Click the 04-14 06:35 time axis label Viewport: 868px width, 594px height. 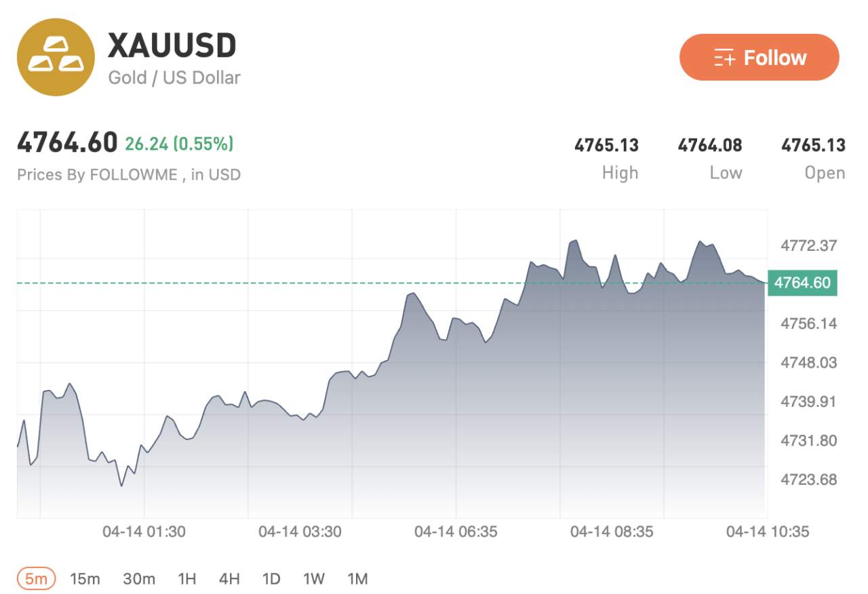point(456,532)
